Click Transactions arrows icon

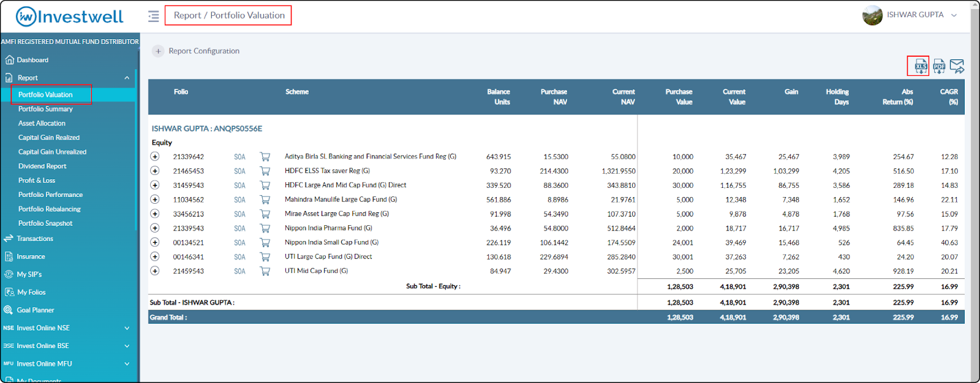click(x=8, y=239)
